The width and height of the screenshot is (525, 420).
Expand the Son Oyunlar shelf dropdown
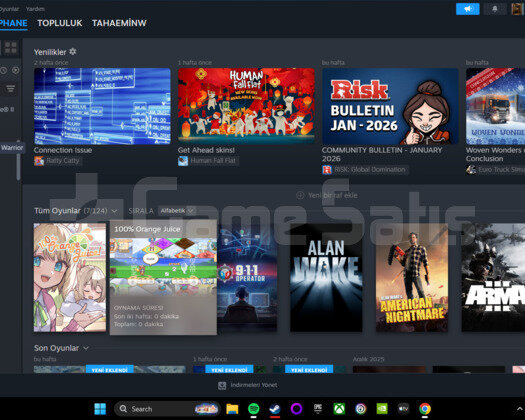(x=86, y=348)
